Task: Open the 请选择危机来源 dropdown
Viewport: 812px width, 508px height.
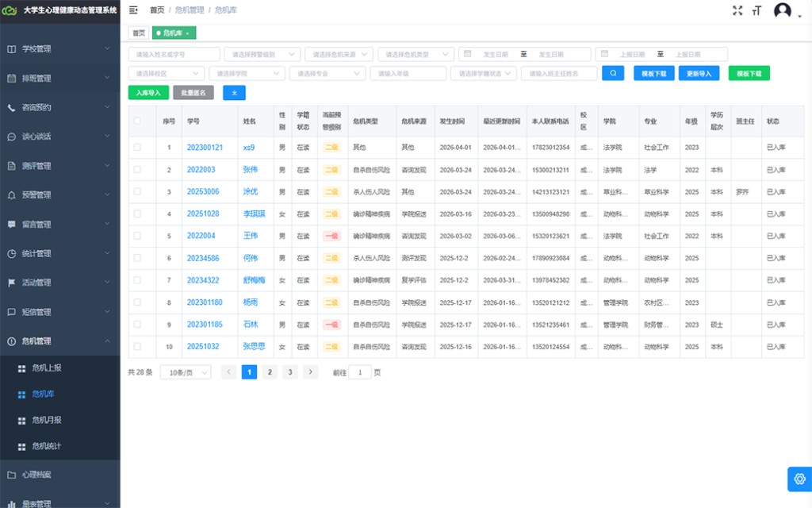Action: click(339, 54)
